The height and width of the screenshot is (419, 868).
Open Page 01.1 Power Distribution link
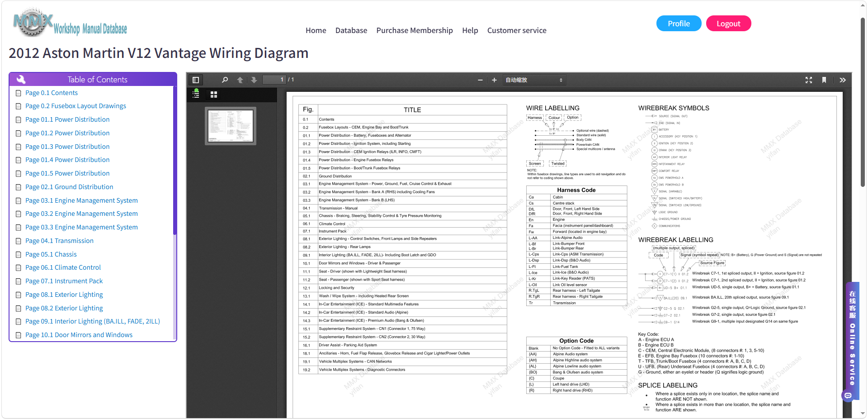67,119
